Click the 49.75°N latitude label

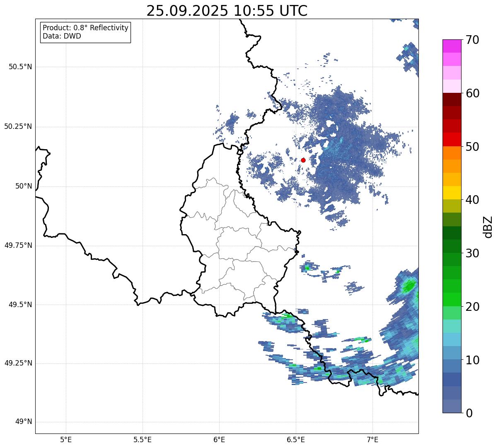pos(18,245)
